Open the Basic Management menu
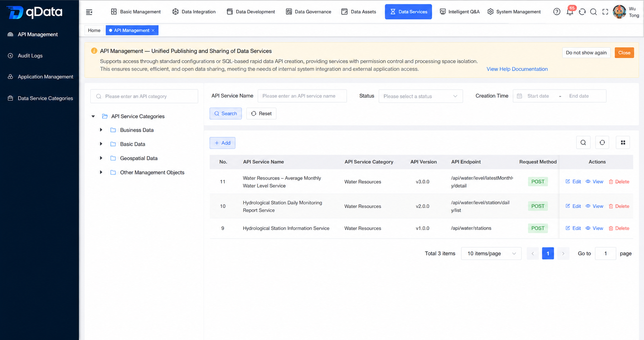The height and width of the screenshot is (340, 644). tap(136, 12)
